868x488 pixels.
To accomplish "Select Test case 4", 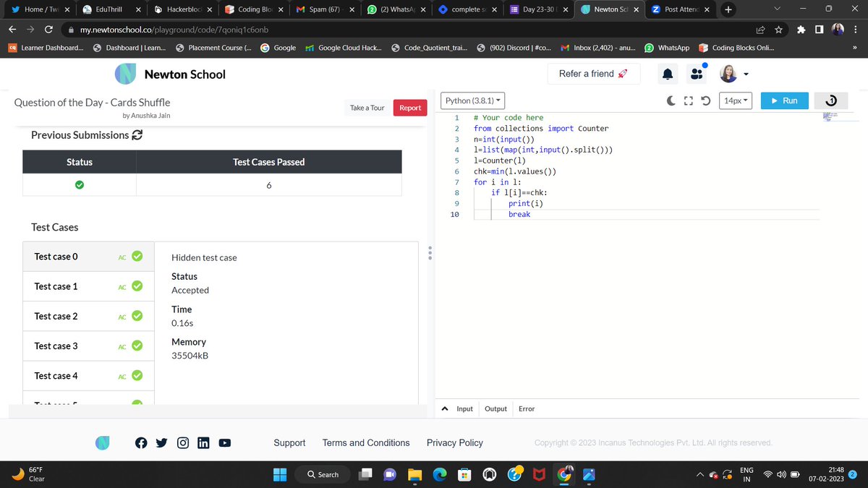I will [89, 375].
